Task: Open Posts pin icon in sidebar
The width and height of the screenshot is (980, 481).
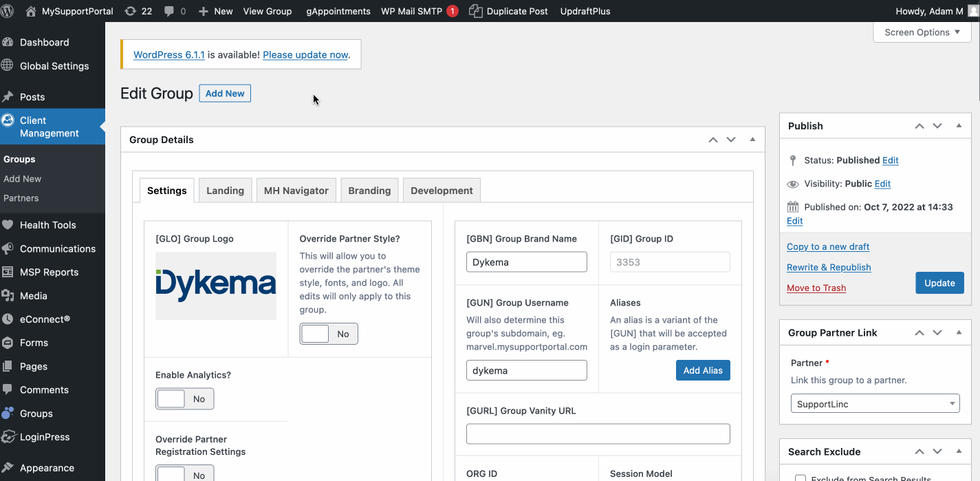Action: [x=8, y=96]
